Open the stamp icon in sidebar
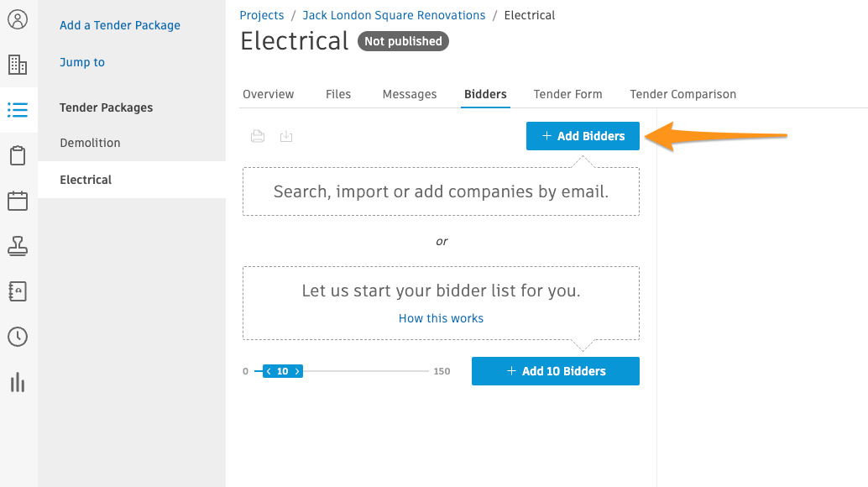This screenshot has width=868, height=487. (18, 246)
